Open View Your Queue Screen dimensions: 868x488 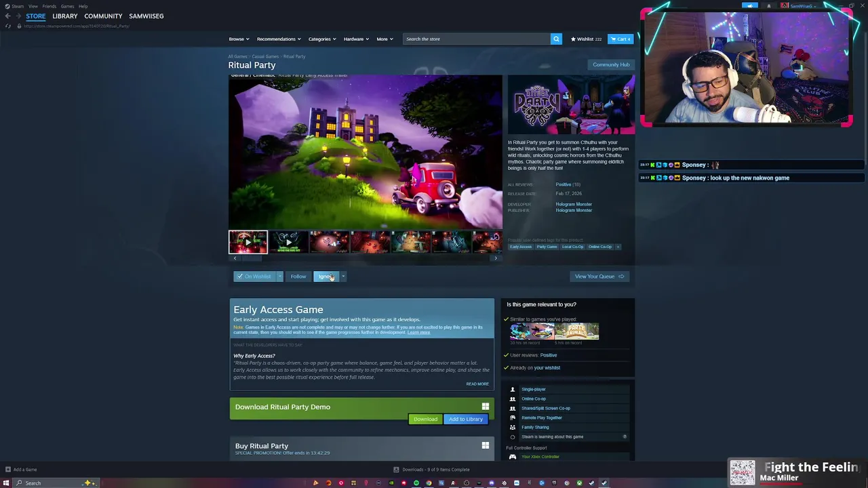pos(599,277)
